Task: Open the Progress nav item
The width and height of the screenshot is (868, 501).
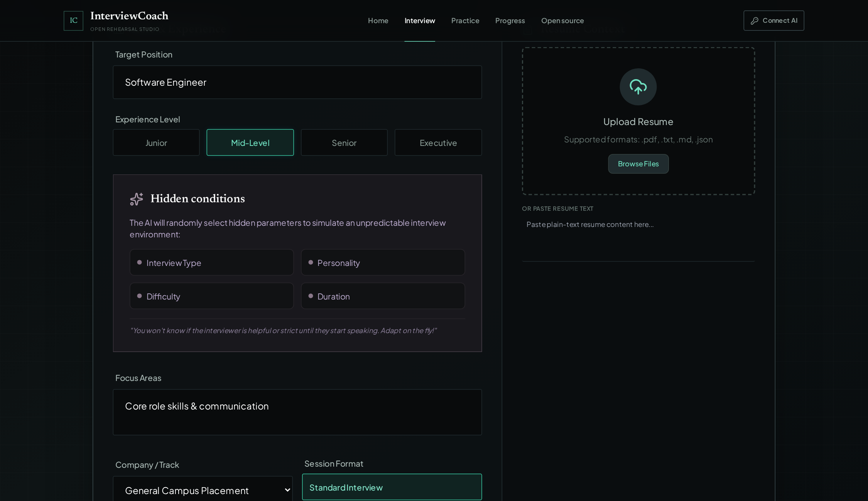Action: (510, 20)
